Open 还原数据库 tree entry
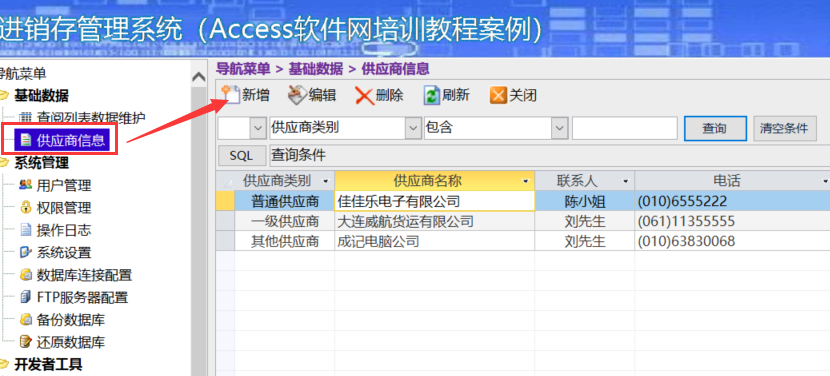 tap(70, 342)
